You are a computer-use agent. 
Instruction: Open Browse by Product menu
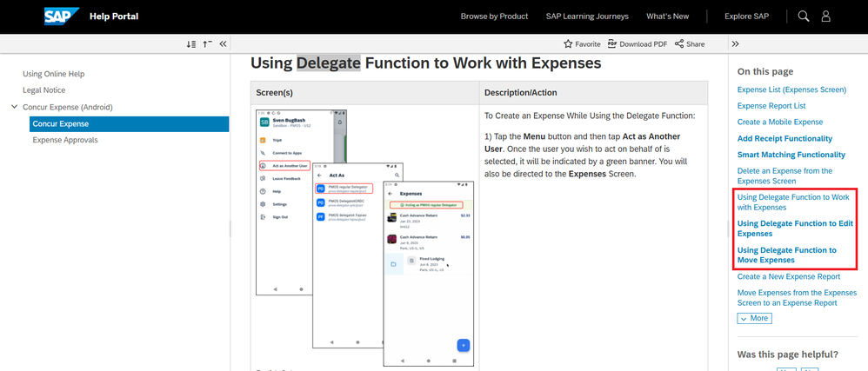[494, 16]
